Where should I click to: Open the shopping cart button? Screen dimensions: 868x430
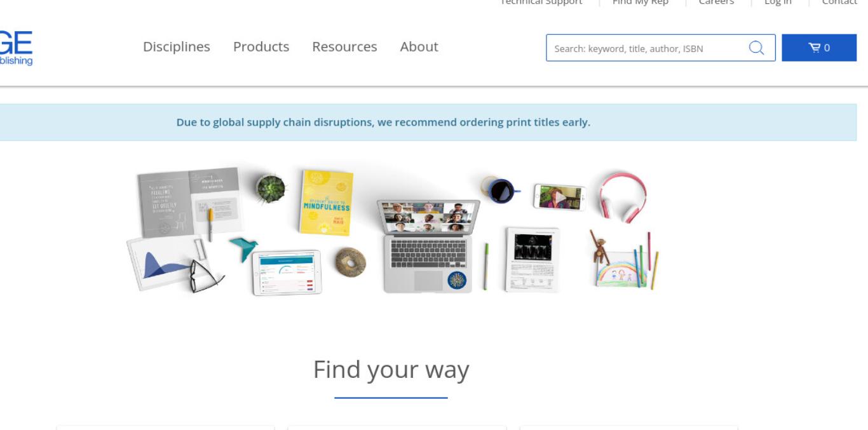pos(819,48)
